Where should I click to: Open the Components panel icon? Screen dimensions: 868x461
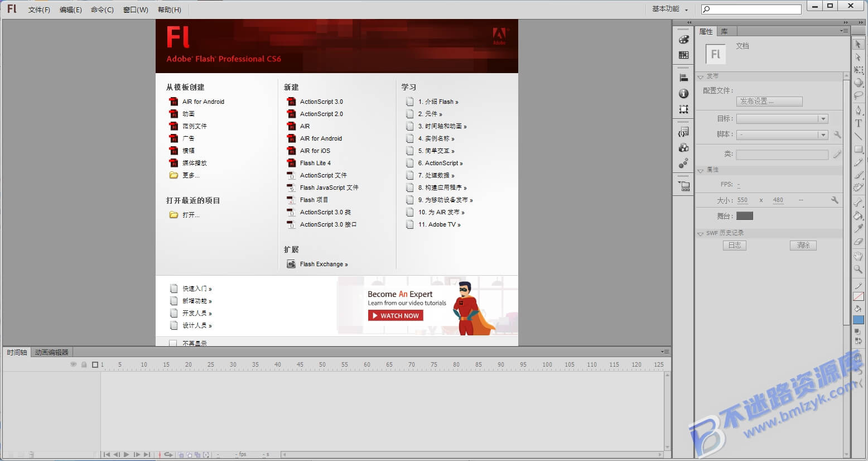683,147
